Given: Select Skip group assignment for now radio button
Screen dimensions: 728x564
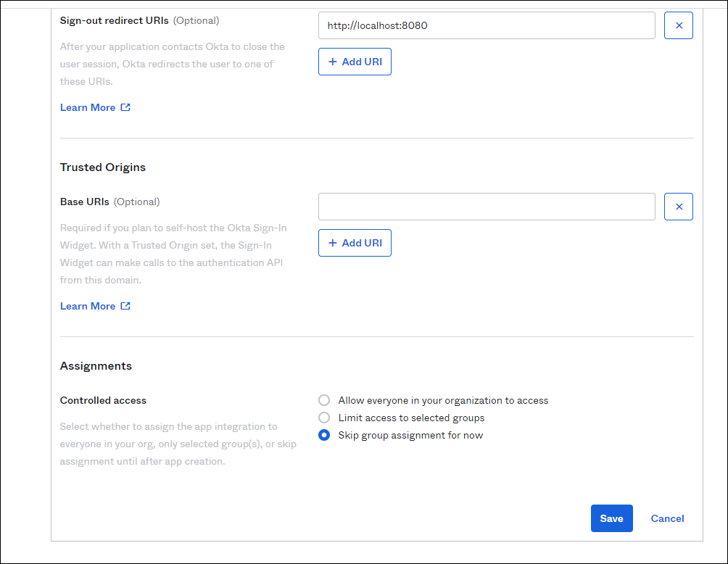Looking at the screenshot, I should 324,435.
